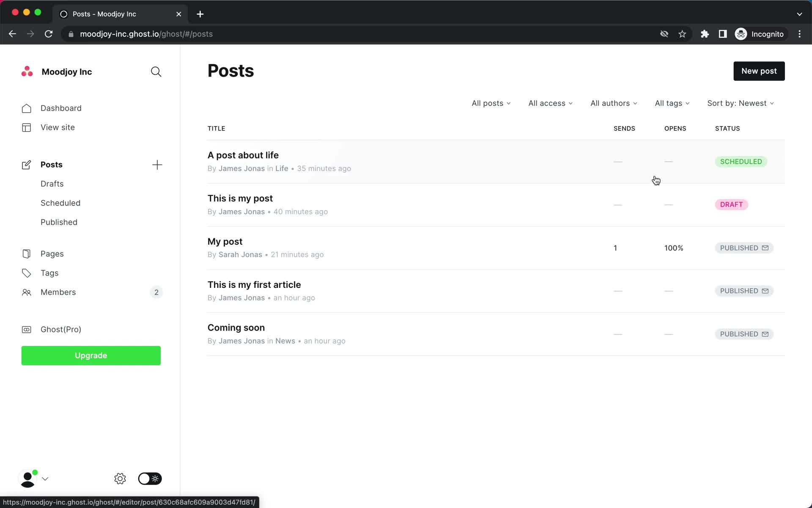This screenshot has width=812, height=508.
Task: Click the eye-slash tracking icon in address bar
Action: [x=664, y=34]
